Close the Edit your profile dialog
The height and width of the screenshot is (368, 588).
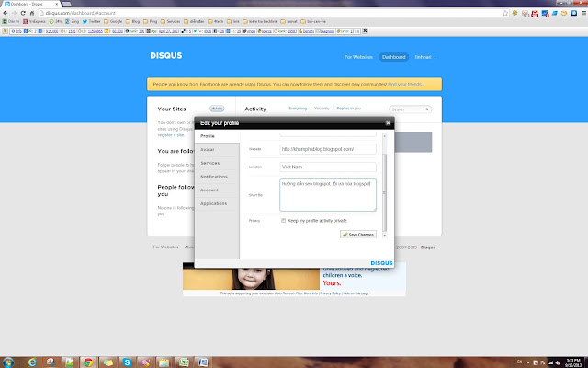tap(388, 122)
